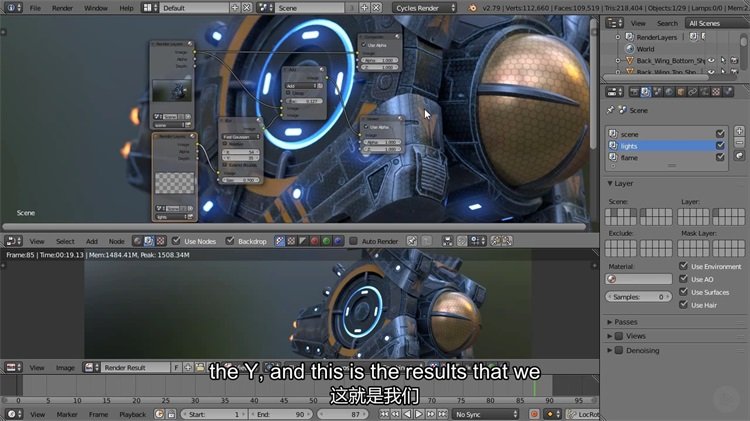Screen dimensions: 750x421
Task: Open the Help menu
Action: pyautogui.click(x=126, y=8)
